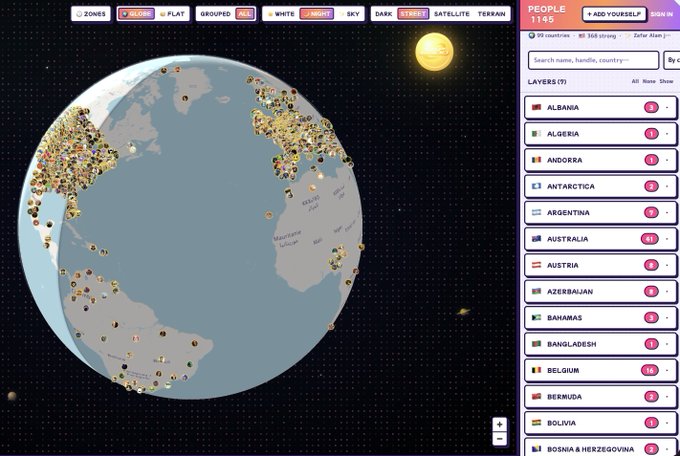Click the LAYERS panel heading
The image size is (680, 456).
547,82
